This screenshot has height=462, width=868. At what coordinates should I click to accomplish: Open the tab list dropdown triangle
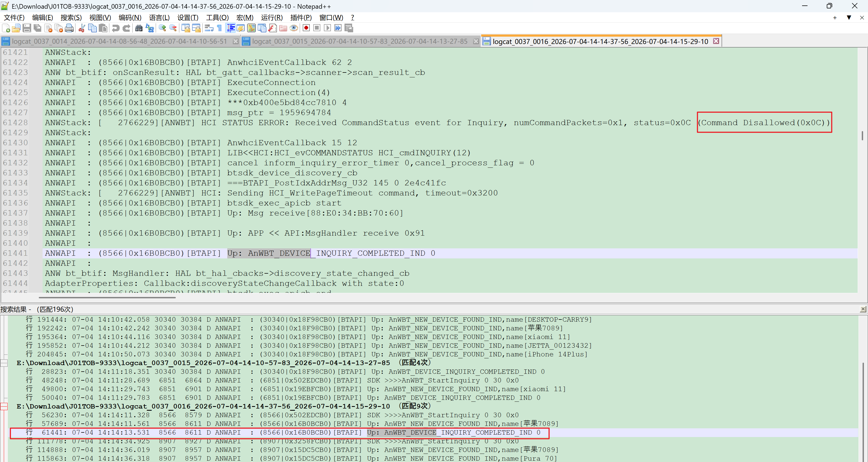[x=849, y=18]
